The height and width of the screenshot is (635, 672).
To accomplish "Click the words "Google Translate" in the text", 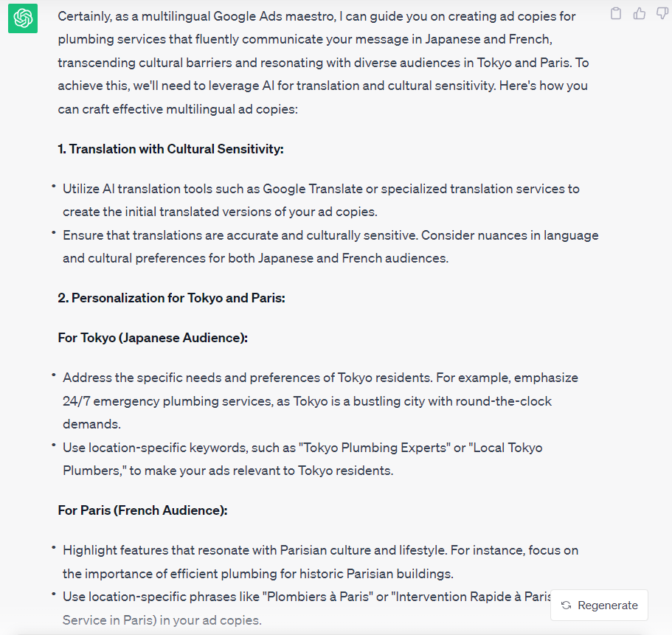I will click(x=307, y=189).
